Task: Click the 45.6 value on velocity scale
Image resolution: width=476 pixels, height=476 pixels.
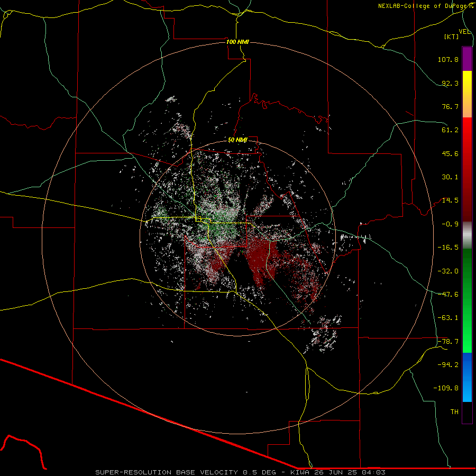Action: pos(450,153)
